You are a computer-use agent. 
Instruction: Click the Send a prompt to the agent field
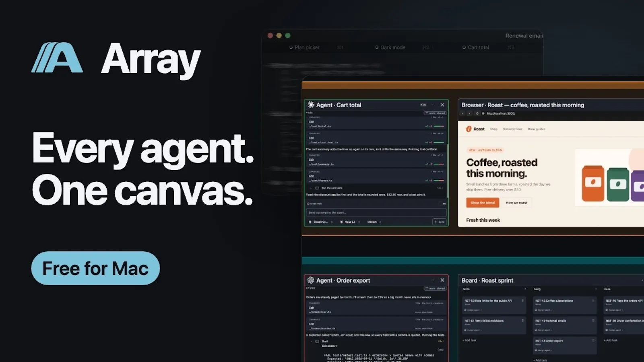coord(376,212)
